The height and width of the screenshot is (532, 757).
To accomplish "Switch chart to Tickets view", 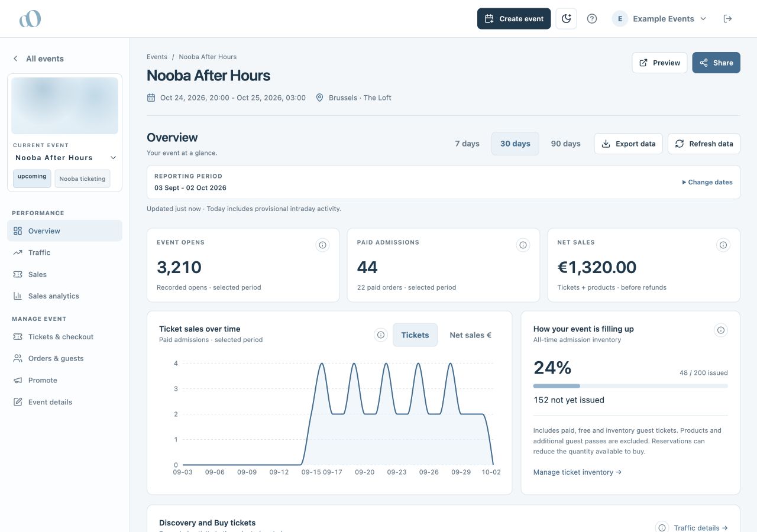I will pos(415,335).
